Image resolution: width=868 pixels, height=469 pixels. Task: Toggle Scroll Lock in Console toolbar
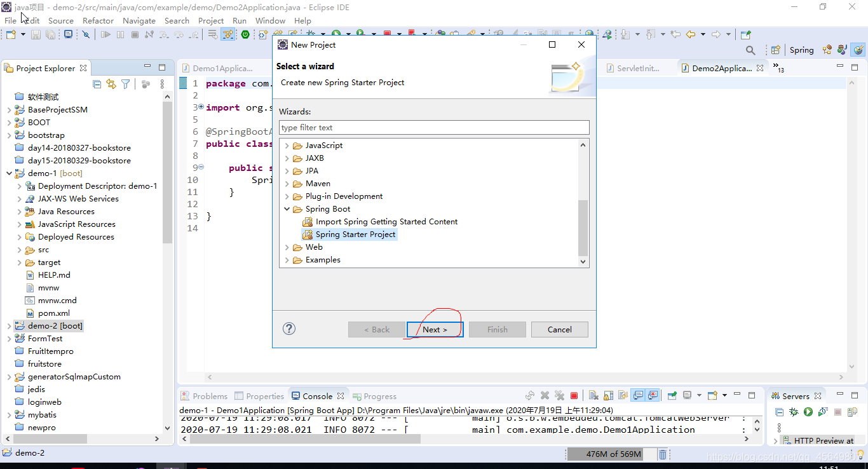[608, 396]
